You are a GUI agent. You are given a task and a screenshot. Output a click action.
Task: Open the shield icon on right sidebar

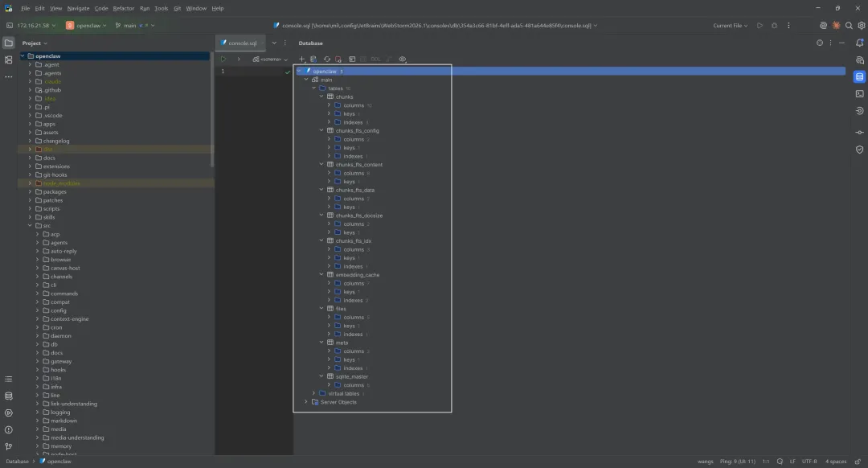[x=859, y=150]
